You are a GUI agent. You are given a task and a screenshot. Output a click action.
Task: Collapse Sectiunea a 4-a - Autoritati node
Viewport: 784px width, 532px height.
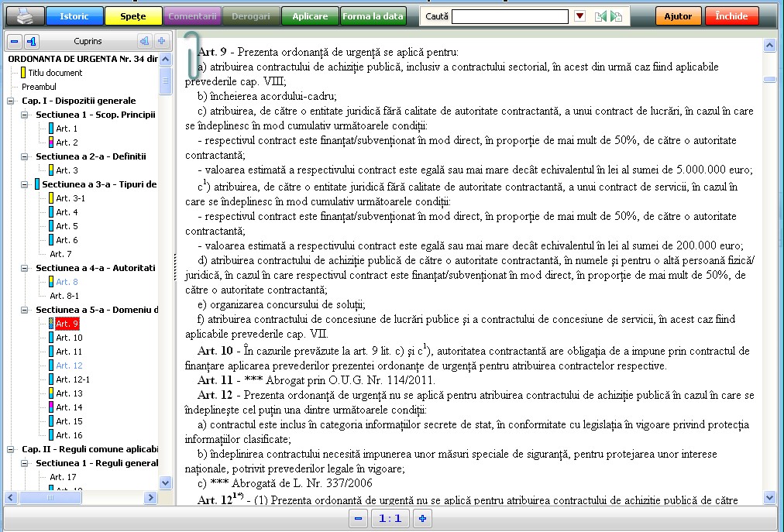25,268
